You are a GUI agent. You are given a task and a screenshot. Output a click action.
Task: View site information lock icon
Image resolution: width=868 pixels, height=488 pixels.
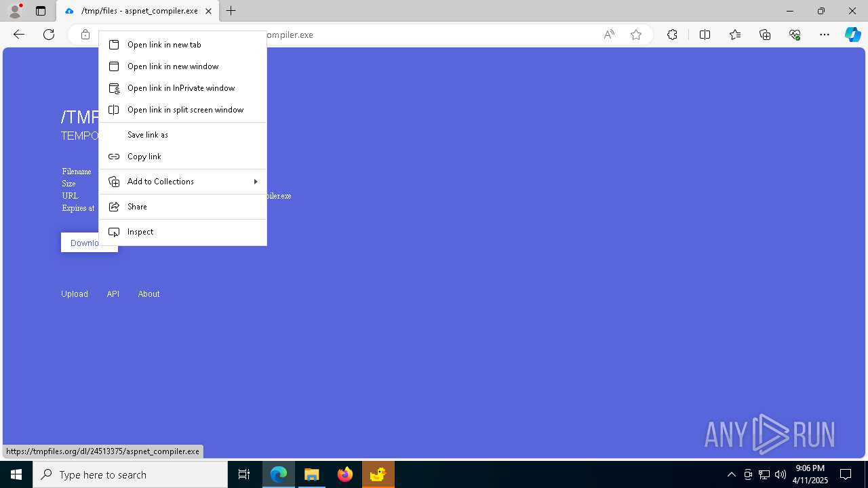[85, 35]
